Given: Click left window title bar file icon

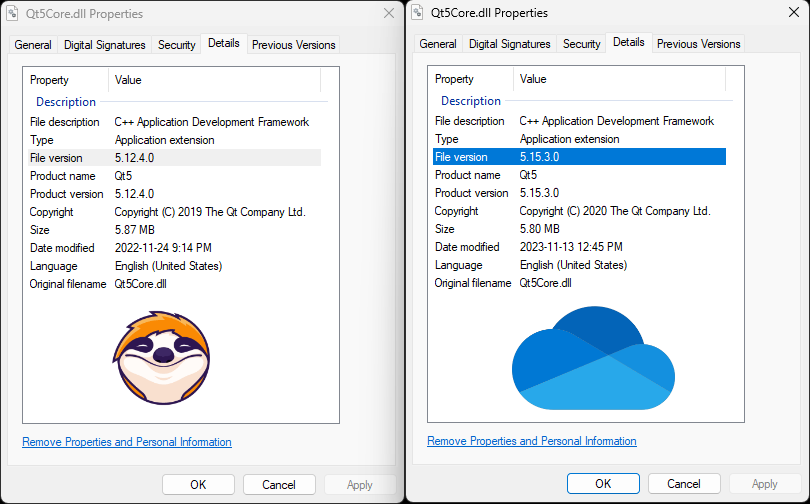Looking at the screenshot, I should point(12,14).
